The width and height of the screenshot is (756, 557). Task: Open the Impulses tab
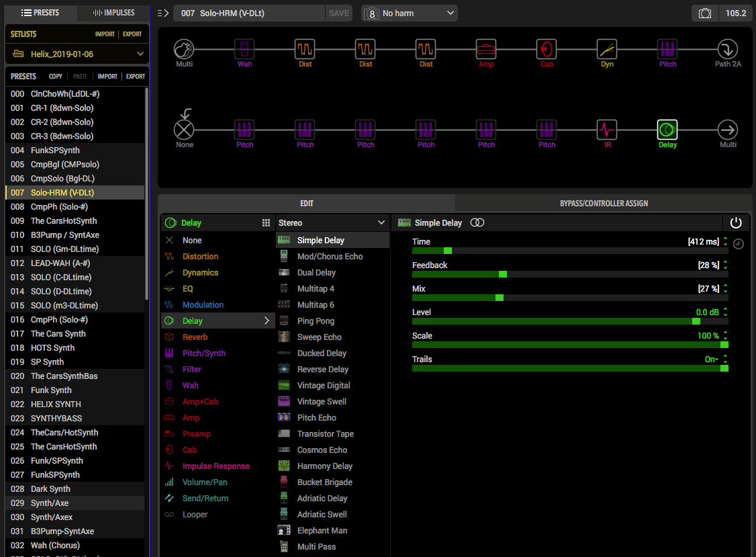click(x=113, y=13)
